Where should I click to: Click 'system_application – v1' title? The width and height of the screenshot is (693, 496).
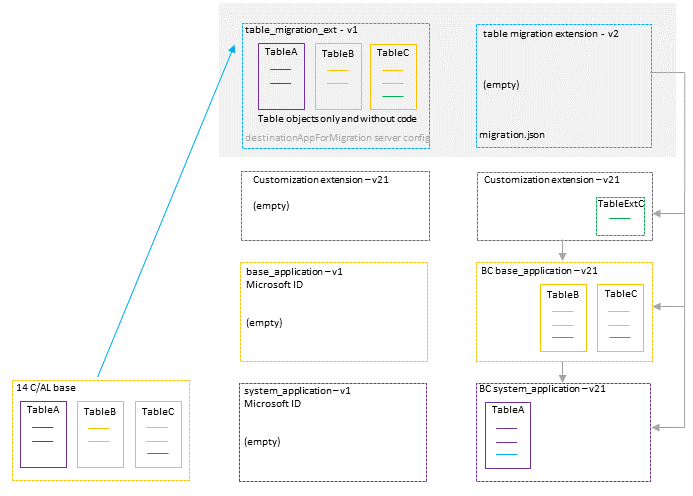tap(297, 391)
